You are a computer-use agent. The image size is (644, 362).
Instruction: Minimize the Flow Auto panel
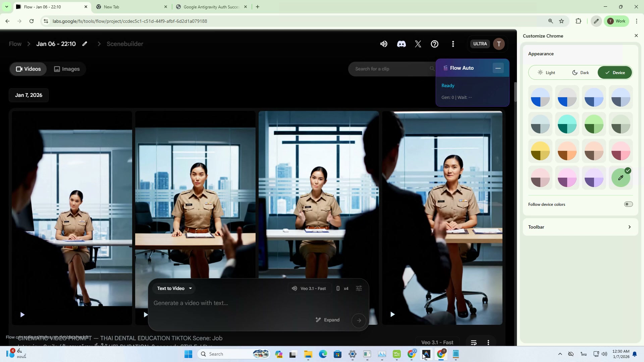point(498,68)
